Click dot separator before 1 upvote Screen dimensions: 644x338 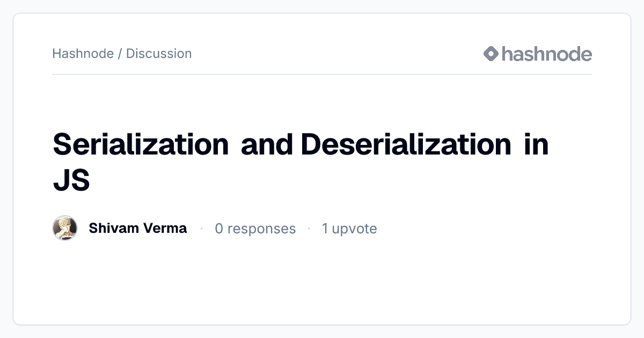[309, 229]
